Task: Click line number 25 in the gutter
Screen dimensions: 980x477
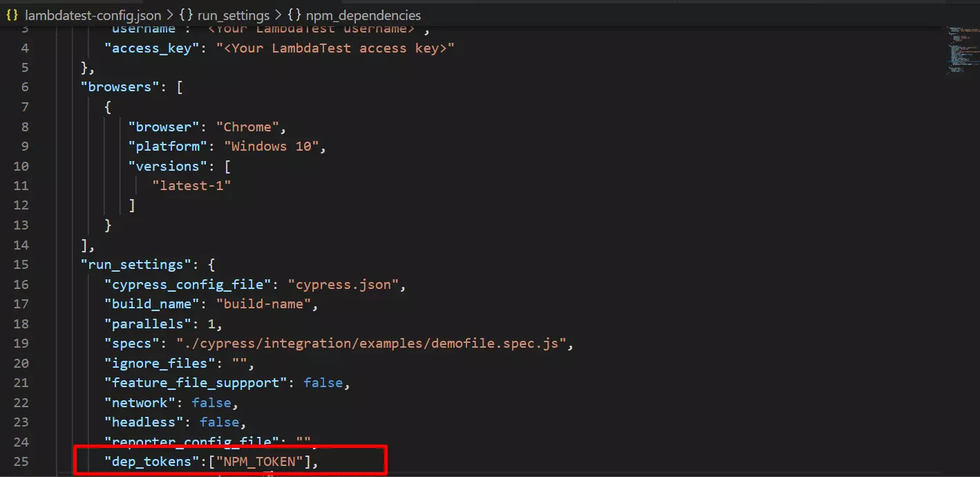Action: [21, 461]
